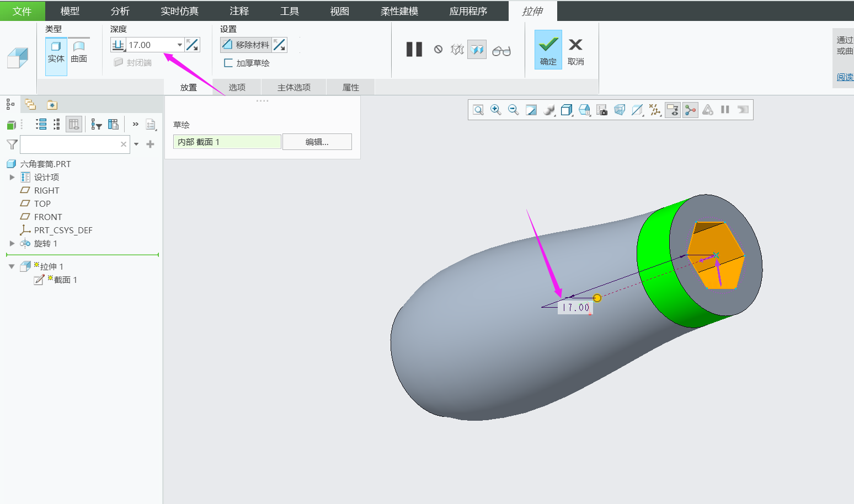Viewport: 854px width, 504px height.
Task: Confirm with the 确定 checkmark button
Action: click(x=548, y=50)
